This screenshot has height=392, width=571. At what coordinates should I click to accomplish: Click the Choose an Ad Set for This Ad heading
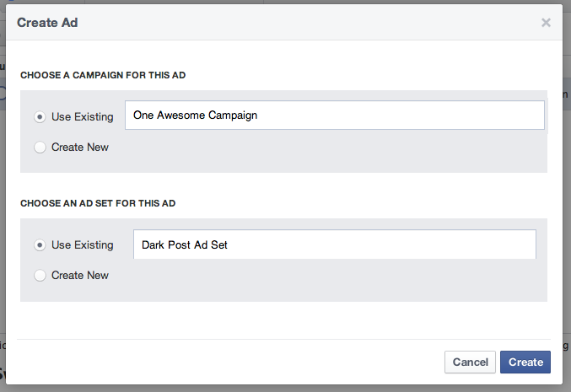click(x=98, y=203)
